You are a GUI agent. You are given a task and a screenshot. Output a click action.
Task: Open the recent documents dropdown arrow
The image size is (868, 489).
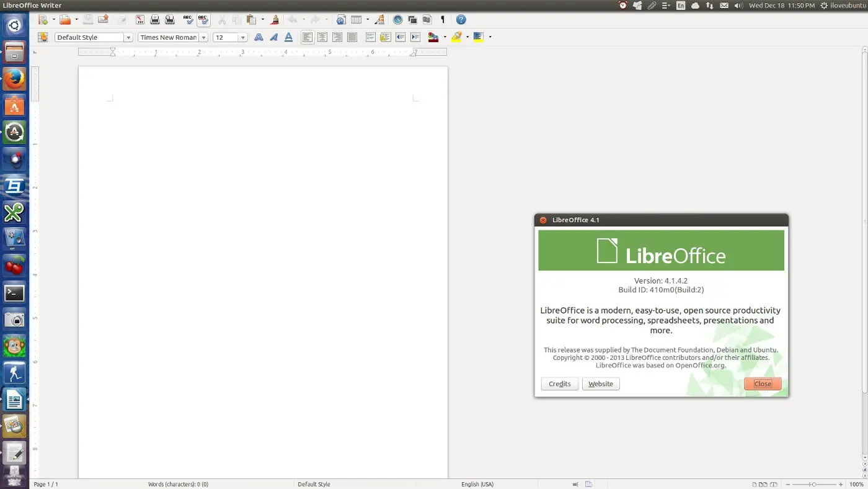click(76, 20)
